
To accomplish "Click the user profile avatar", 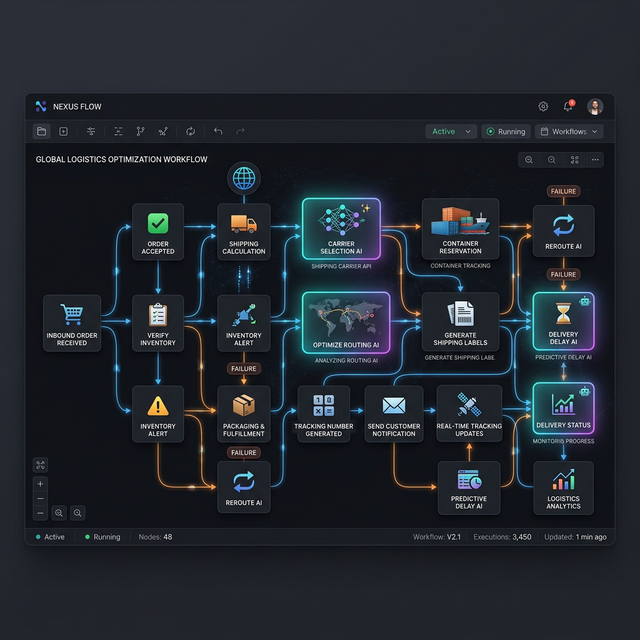I will 596,106.
